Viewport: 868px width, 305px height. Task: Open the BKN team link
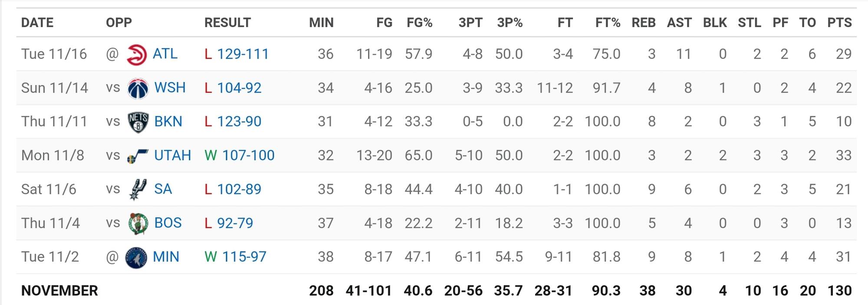click(168, 121)
